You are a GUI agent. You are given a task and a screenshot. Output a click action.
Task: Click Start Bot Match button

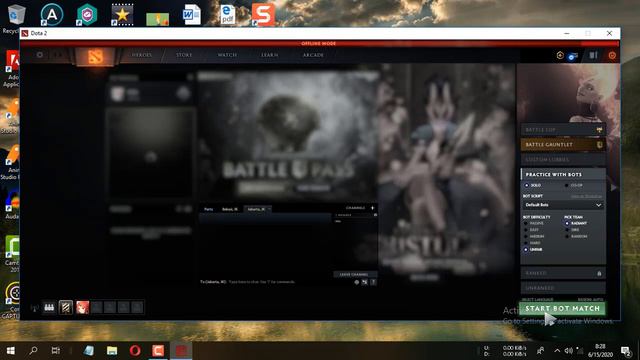point(562,309)
